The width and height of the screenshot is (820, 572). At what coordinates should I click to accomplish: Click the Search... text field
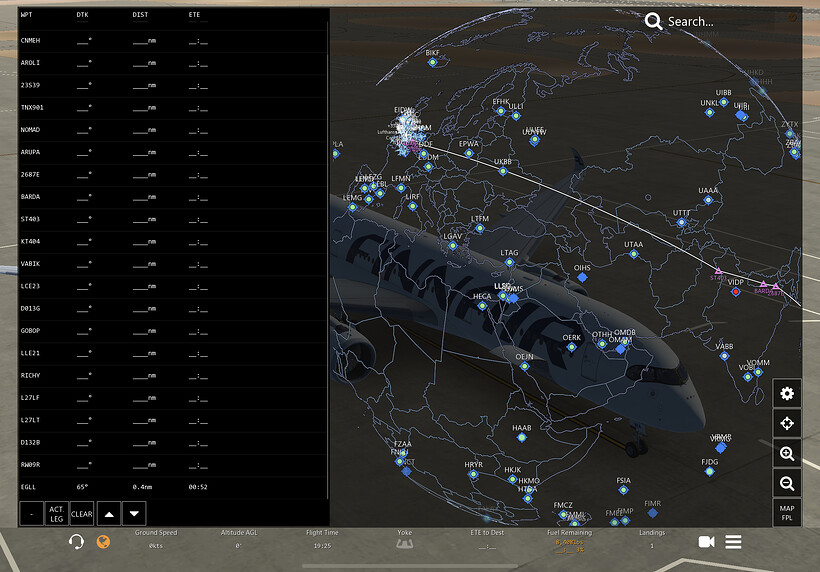(690, 21)
